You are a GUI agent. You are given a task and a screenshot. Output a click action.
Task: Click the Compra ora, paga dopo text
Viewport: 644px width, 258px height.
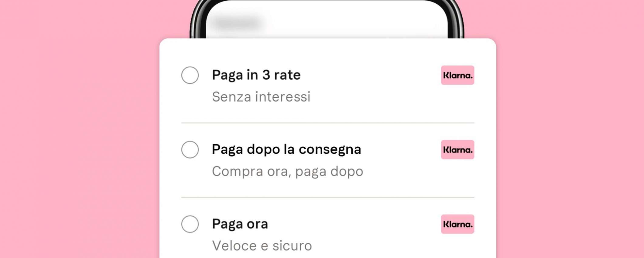tap(287, 172)
